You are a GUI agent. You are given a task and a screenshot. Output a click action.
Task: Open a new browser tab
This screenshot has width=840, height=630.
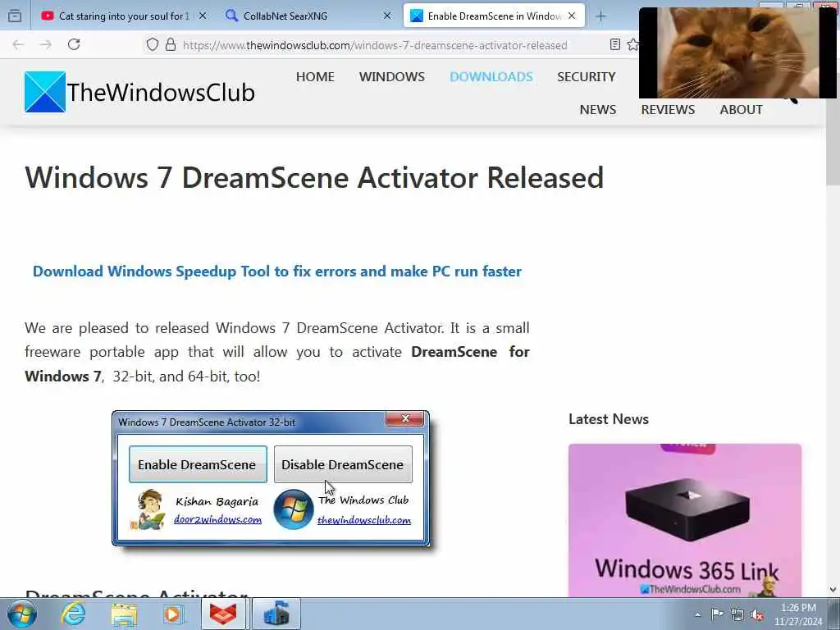pyautogui.click(x=600, y=16)
